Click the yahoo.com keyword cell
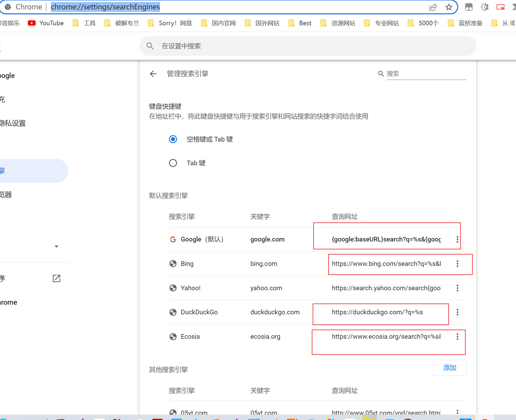 (266, 288)
